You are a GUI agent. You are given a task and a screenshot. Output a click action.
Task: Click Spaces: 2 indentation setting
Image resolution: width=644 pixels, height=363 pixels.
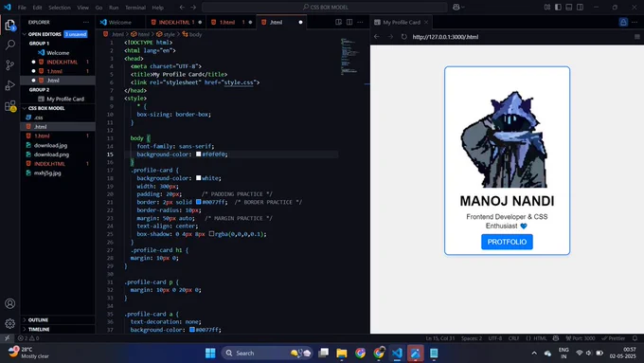472,338
